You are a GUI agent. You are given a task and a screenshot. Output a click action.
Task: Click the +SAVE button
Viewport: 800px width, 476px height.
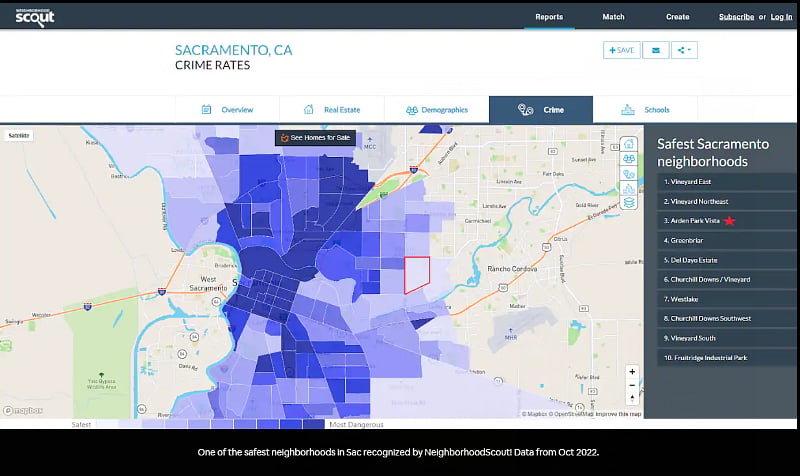pos(621,50)
